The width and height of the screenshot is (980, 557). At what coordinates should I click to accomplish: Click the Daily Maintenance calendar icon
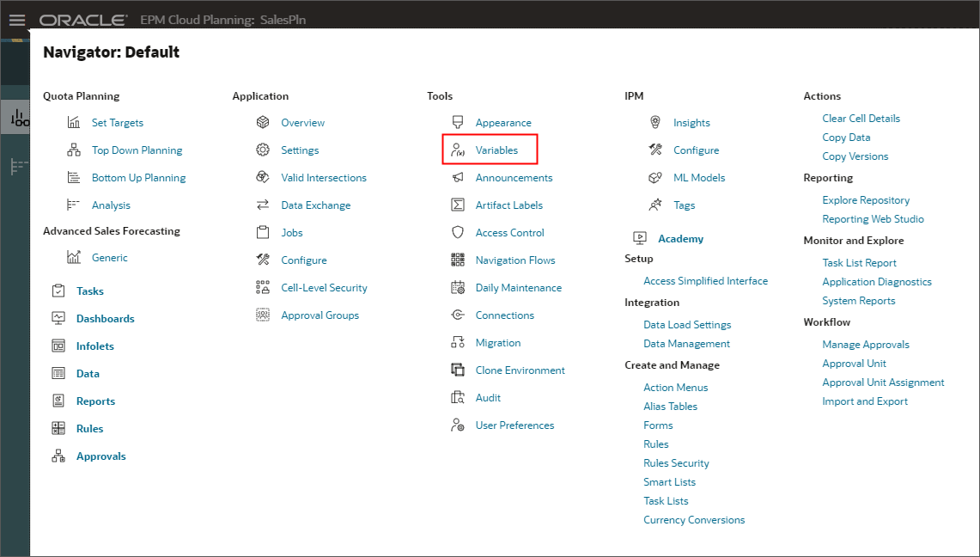click(x=458, y=287)
